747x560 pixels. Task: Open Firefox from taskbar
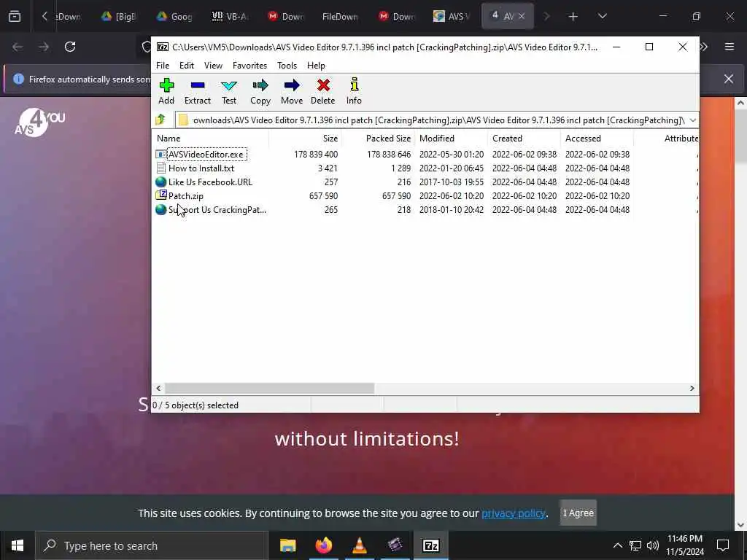(x=323, y=545)
